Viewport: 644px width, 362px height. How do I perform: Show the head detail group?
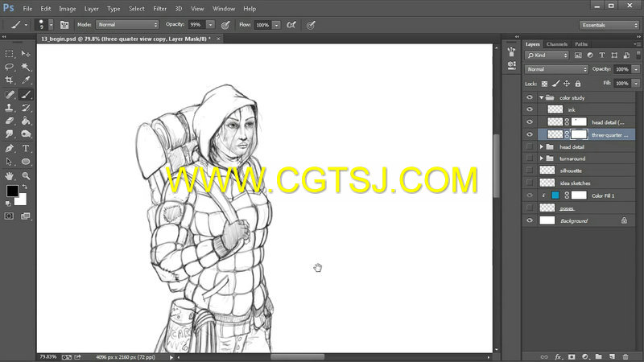[x=530, y=146]
